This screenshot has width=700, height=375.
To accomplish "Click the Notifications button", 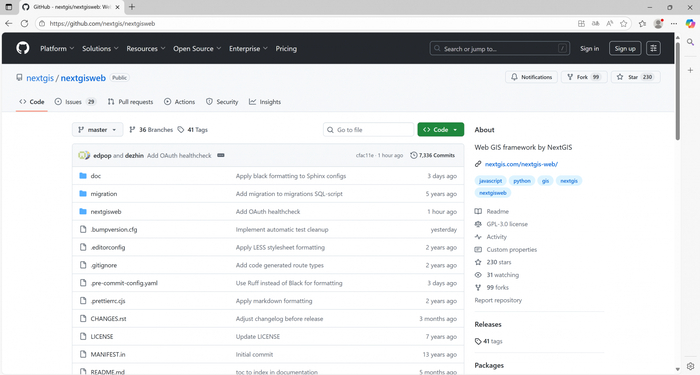I will [x=531, y=77].
